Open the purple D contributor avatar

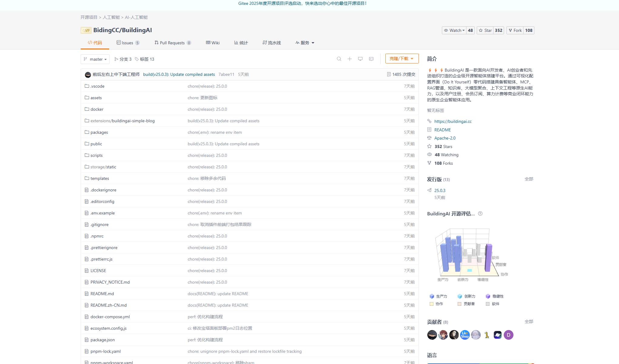tap(508, 335)
